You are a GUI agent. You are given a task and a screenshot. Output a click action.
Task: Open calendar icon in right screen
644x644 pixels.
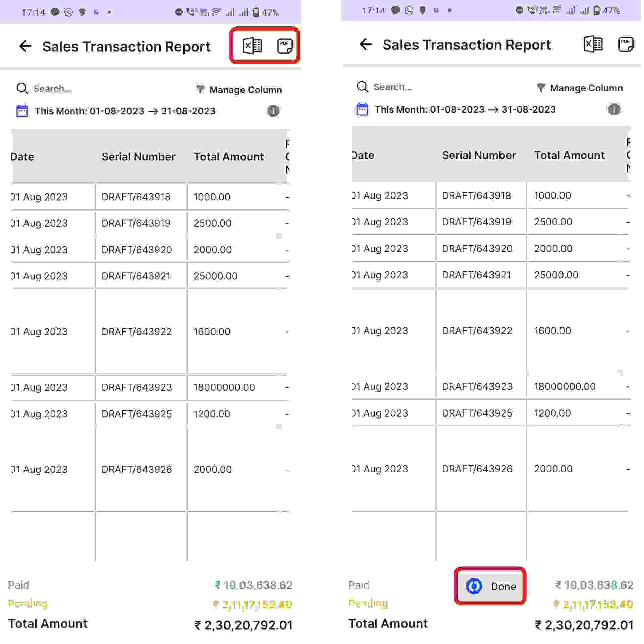click(362, 109)
